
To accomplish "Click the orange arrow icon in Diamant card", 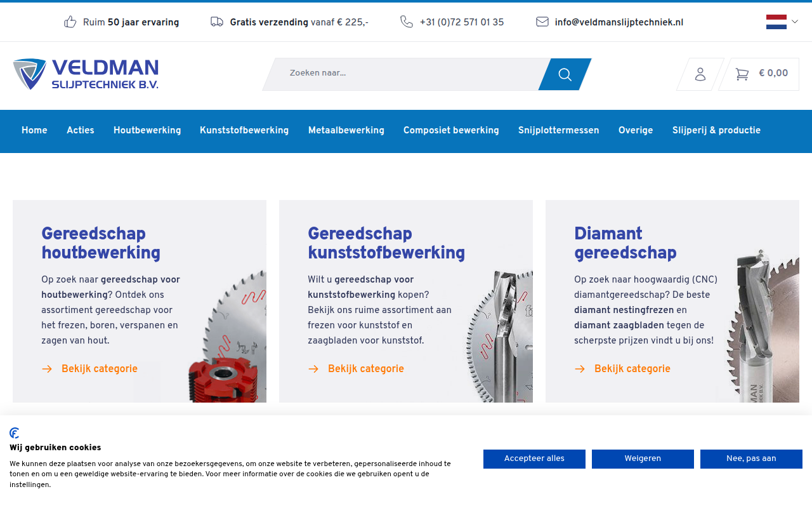I will 580,369.
